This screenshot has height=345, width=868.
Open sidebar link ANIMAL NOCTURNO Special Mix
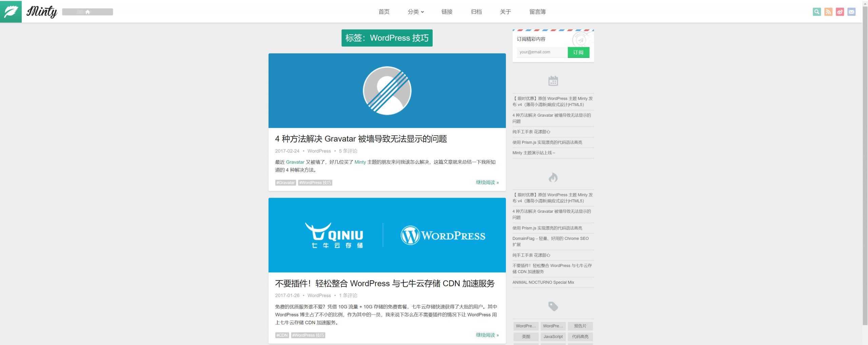(543, 282)
